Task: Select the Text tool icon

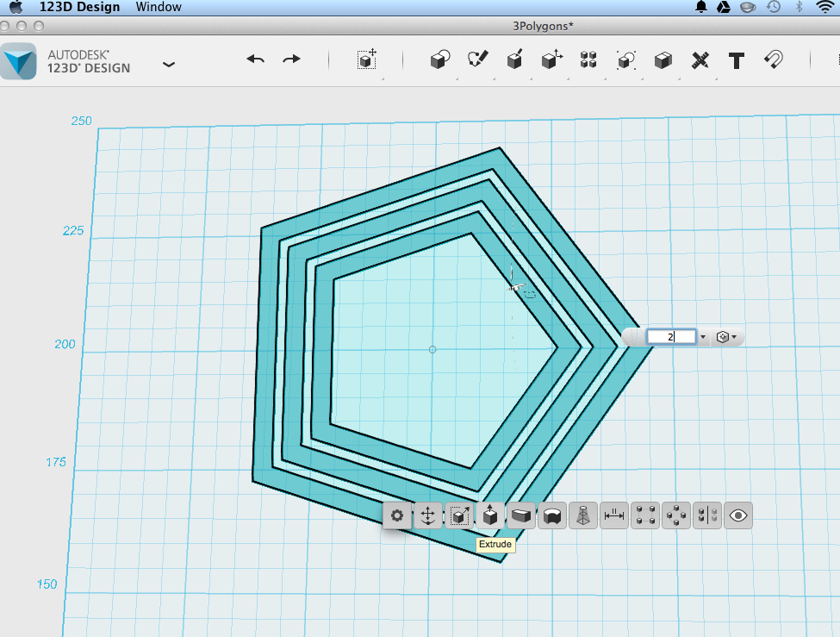Action: pyautogui.click(x=737, y=60)
